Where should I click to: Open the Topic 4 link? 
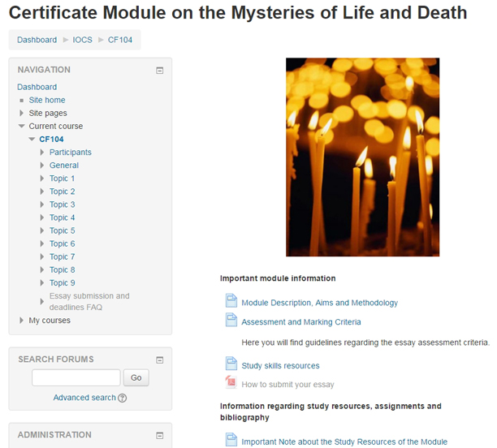pos(62,218)
